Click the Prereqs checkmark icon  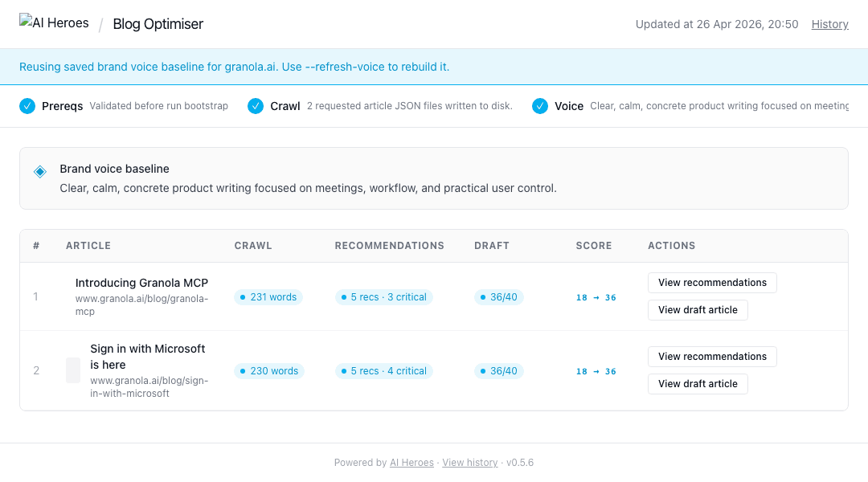(x=27, y=106)
